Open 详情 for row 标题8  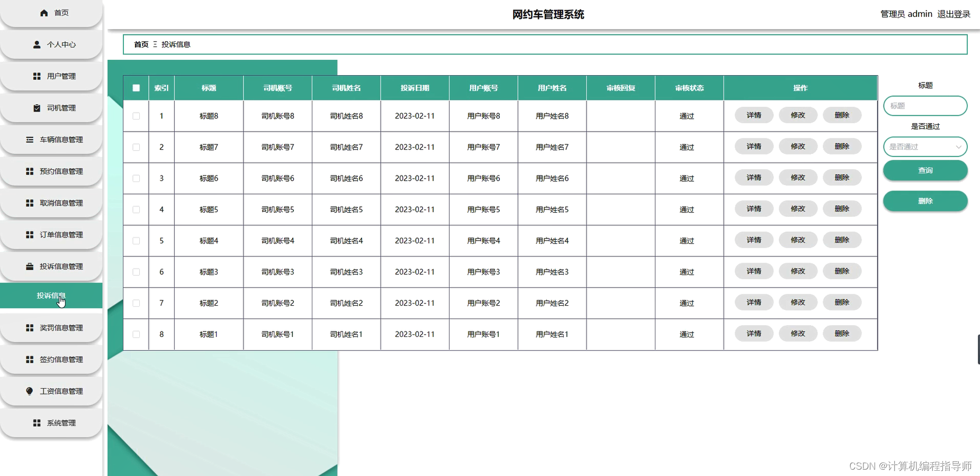754,115
